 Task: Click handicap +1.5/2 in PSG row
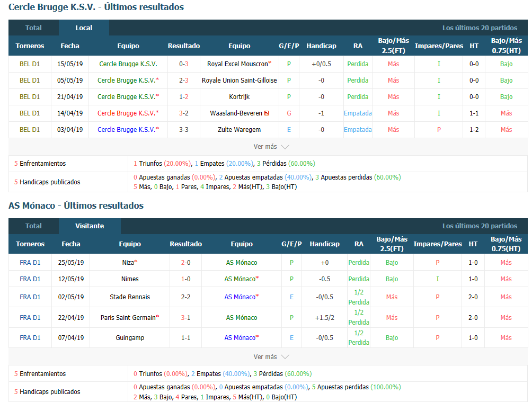tap(325, 318)
